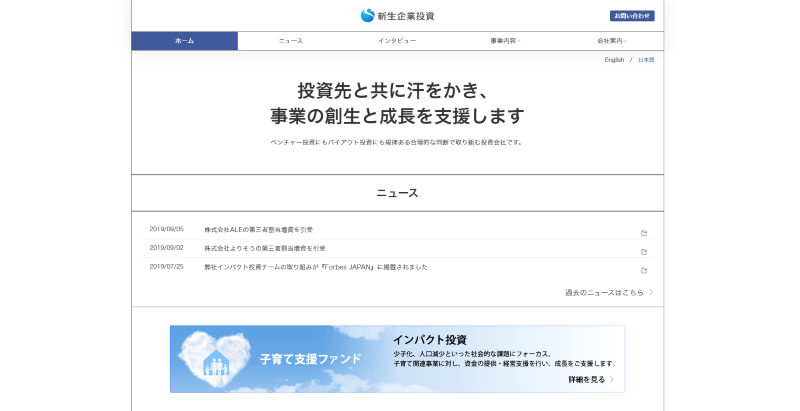Click the インパクト投資 banner title
Screen dimensions: 800x411
click(430, 340)
